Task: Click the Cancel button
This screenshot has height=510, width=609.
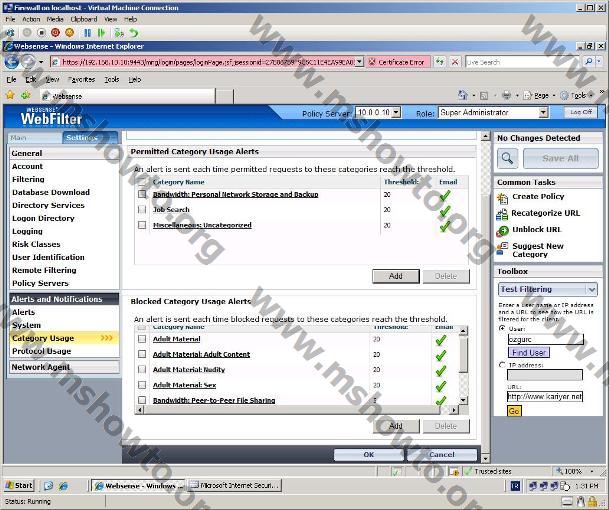Action: pos(442,454)
